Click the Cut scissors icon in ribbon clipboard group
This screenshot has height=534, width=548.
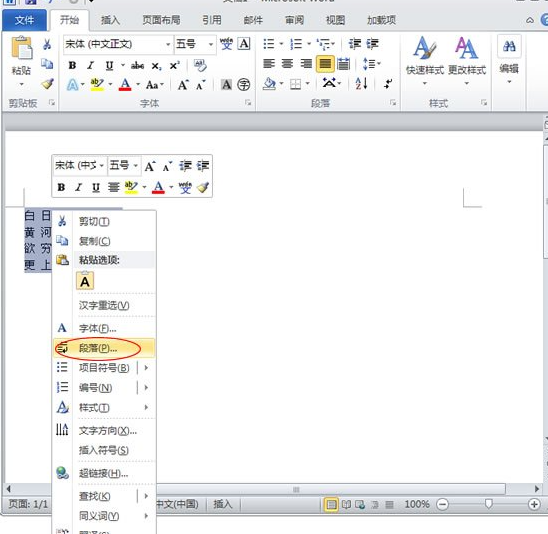pos(47,44)
